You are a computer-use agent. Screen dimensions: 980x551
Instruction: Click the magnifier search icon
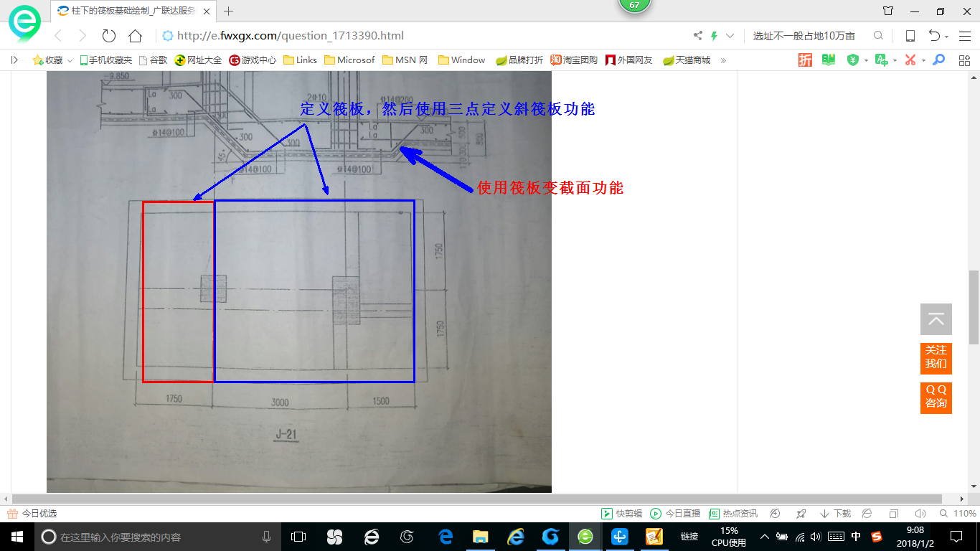point(878,36)
